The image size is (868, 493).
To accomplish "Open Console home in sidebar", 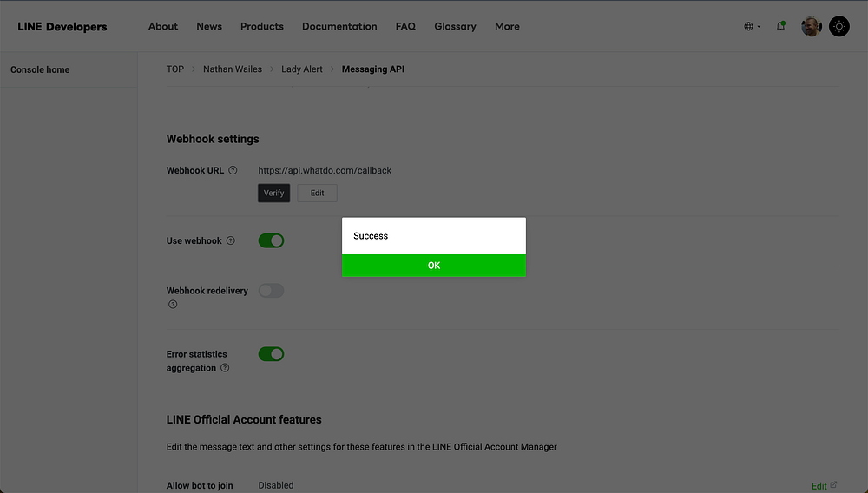I will click(x=40, y=69).
